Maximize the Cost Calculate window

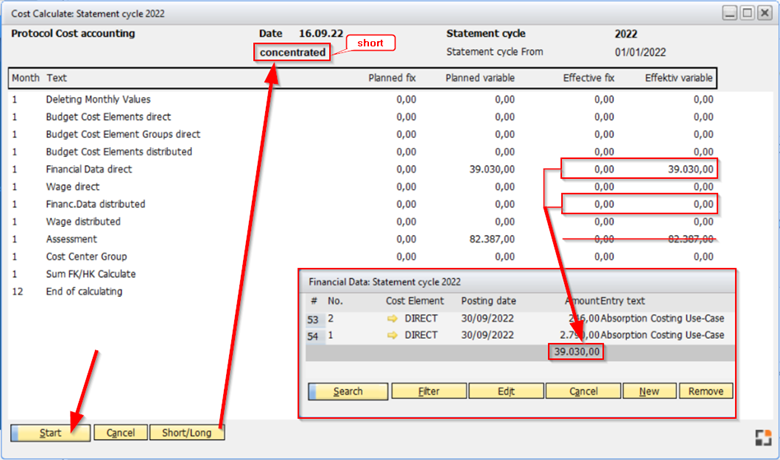pyautogui.click(x=747, y=13)
